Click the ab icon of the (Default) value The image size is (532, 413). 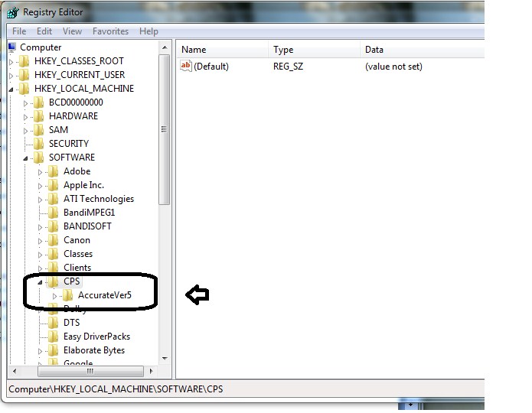(185, 67)
